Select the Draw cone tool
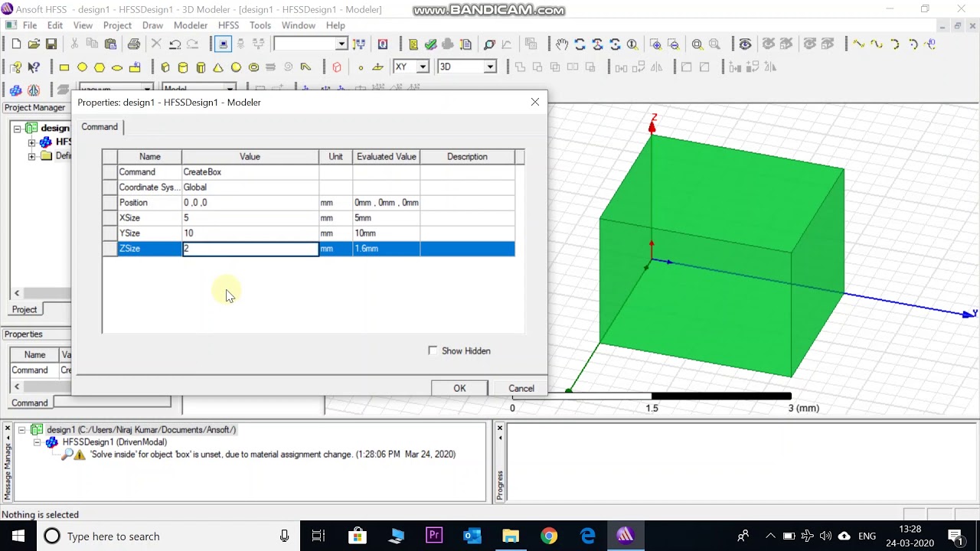Viewport: 980px width, 551px height. tap(218, 67)
